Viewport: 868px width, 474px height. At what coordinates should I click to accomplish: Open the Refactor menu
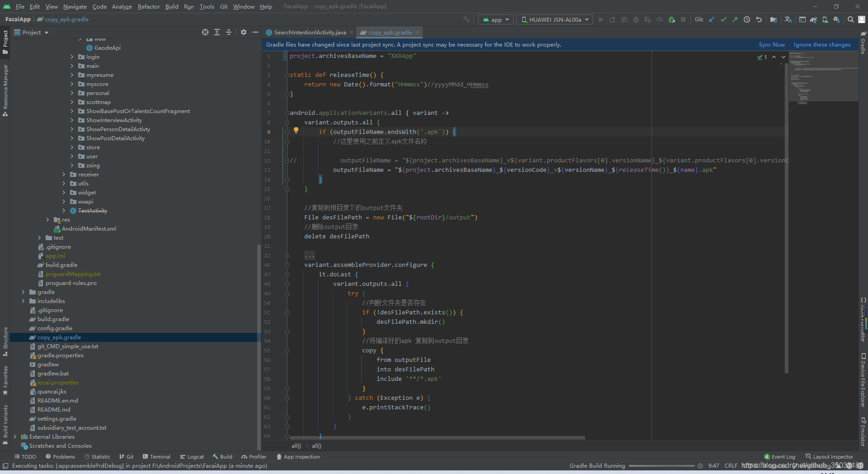click(149, 6)
